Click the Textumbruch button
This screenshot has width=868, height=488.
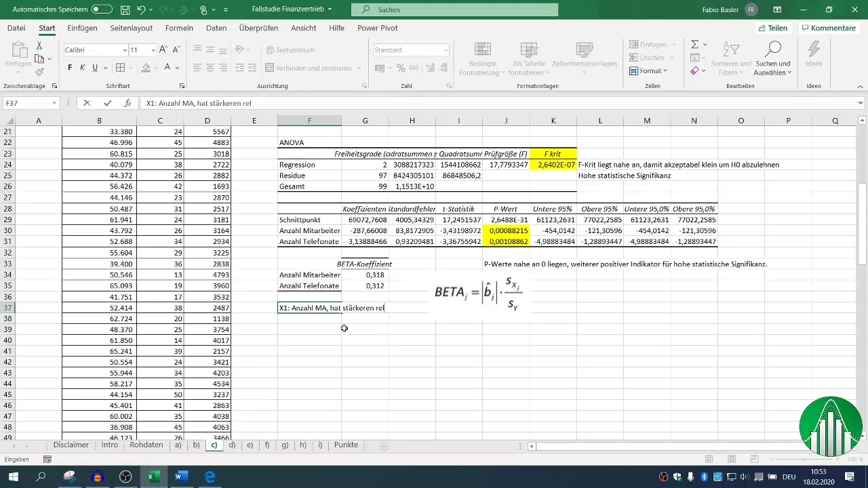(x=290, y=50)
